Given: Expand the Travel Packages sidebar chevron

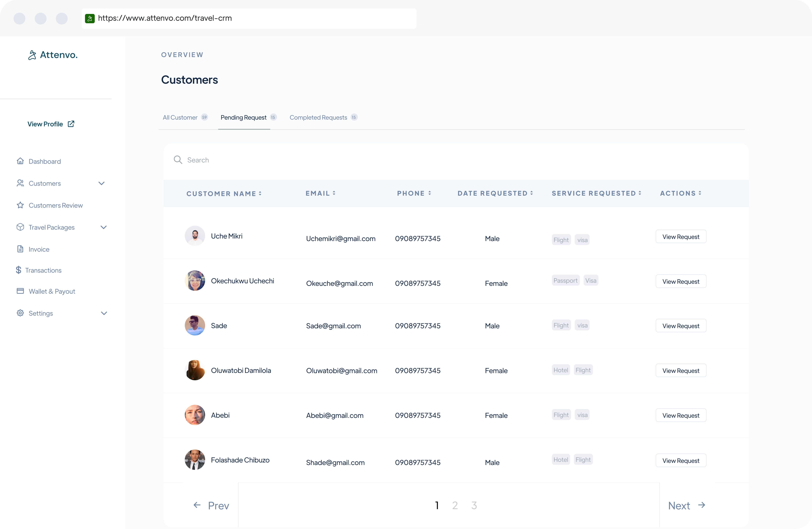Looking at the screenshot, I should click(104, 227).
